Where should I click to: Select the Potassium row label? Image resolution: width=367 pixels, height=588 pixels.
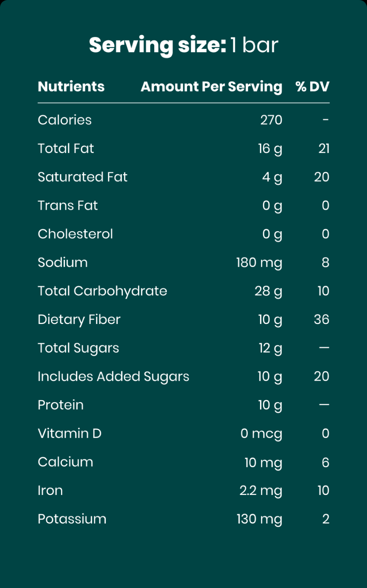(x=72, y=519)
